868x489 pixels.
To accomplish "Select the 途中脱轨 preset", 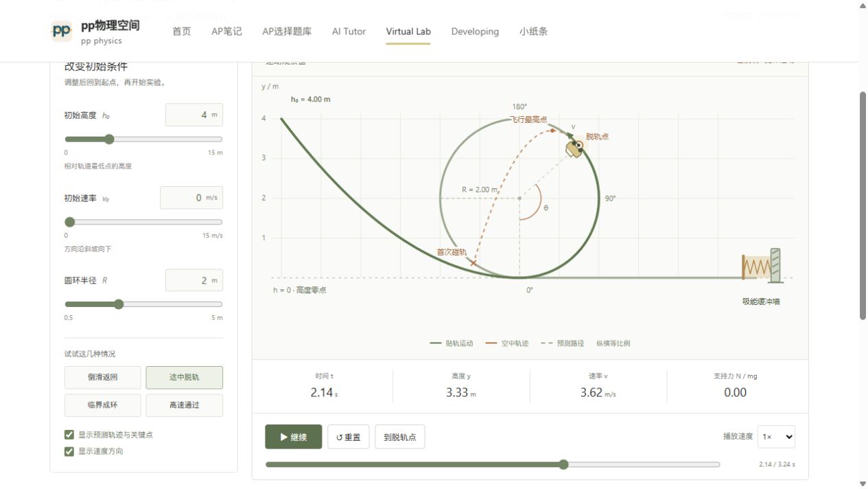I will (184, 378).
